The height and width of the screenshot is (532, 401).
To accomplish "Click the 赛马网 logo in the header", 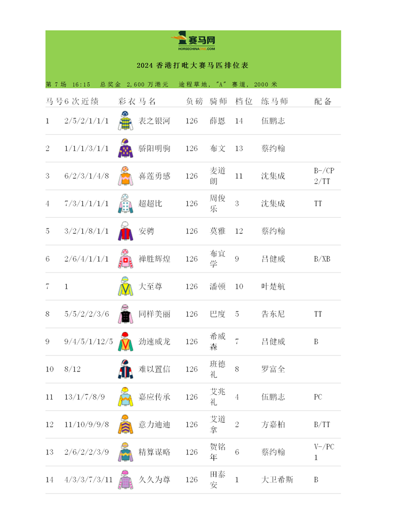I will point(193,40).
